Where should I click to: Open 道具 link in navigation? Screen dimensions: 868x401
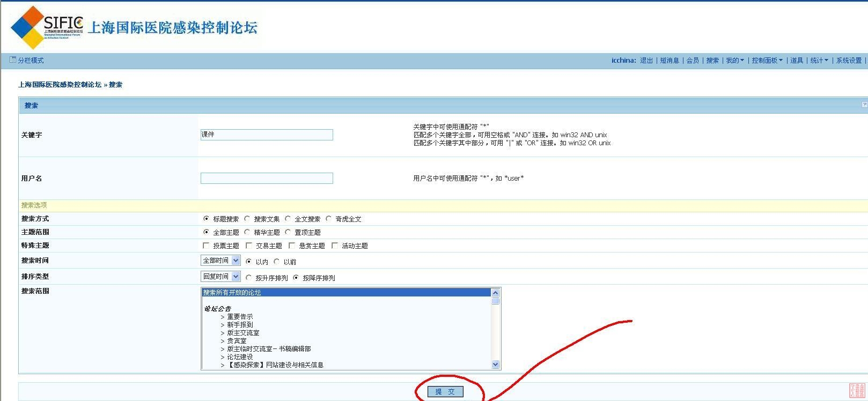pos(797,61)
